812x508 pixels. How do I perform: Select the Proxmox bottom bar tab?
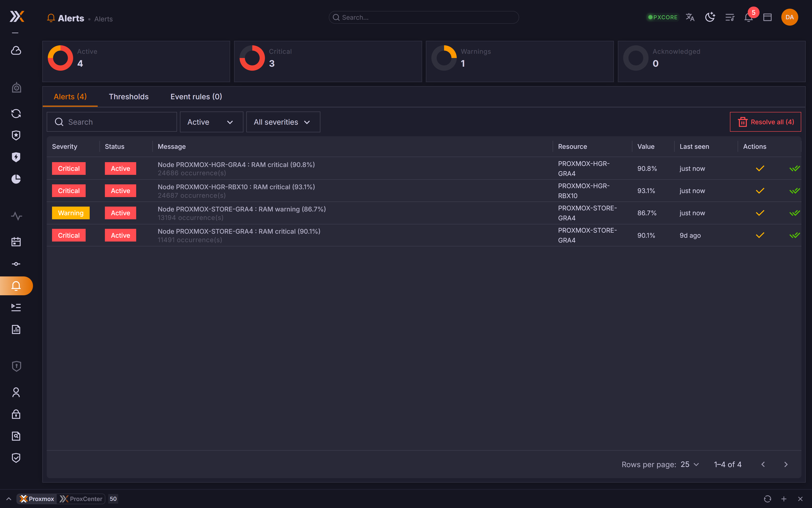(x=37, y=499)
